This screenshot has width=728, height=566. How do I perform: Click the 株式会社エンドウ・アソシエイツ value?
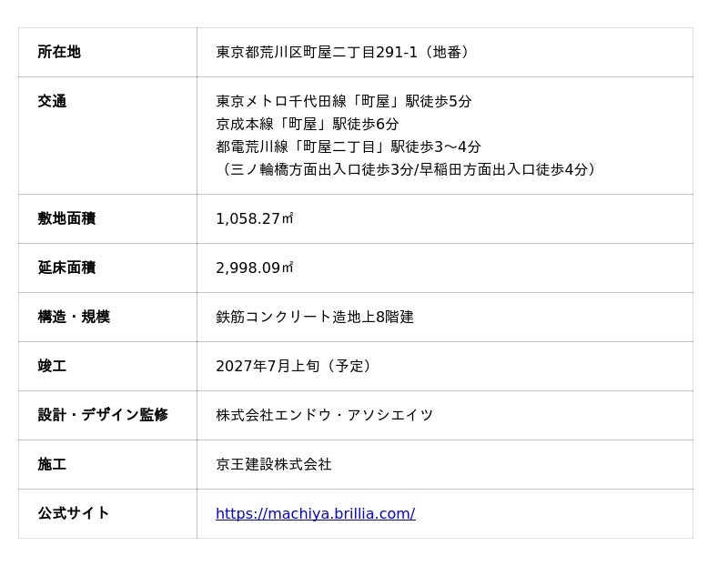pos(324,416)
